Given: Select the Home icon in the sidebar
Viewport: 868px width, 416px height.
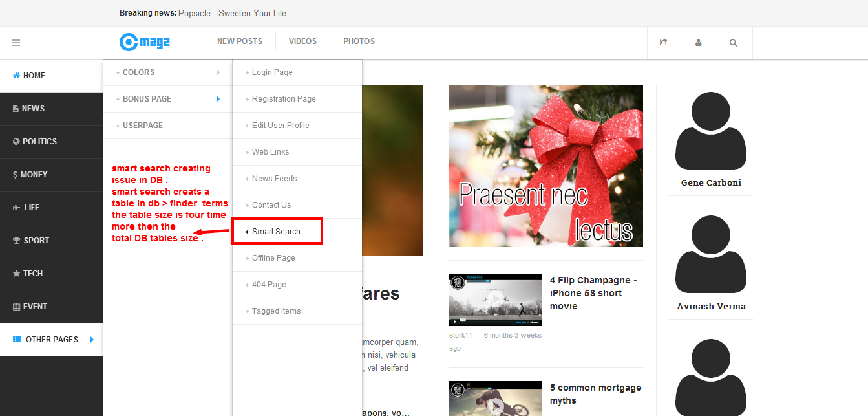Looking at the screenshot, I should pos(15,75).
